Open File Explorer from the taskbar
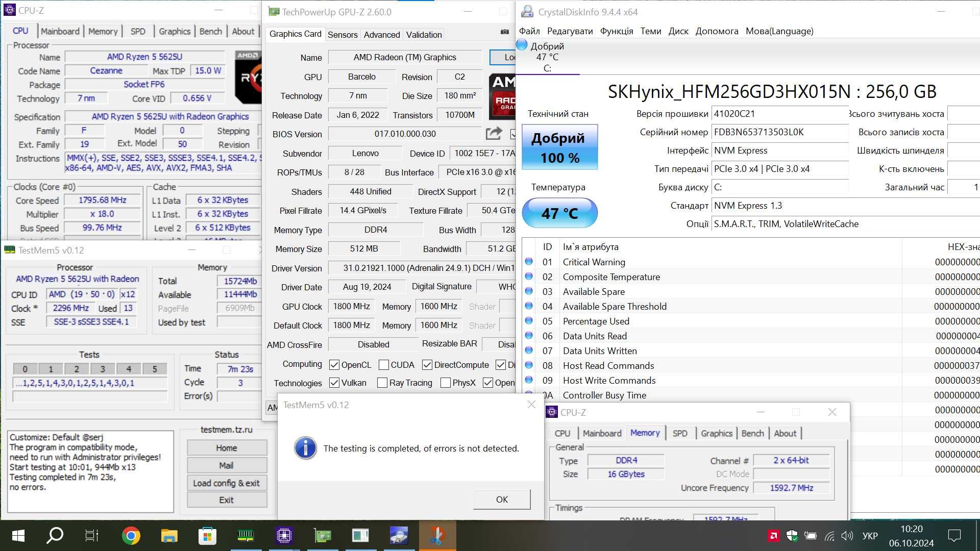 pos(169,536)
